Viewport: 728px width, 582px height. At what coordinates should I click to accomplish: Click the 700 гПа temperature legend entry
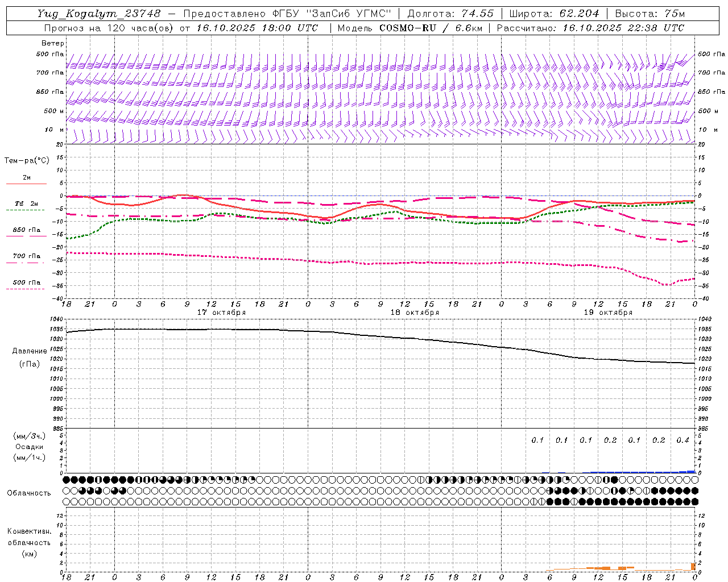(x=27, y=256)
